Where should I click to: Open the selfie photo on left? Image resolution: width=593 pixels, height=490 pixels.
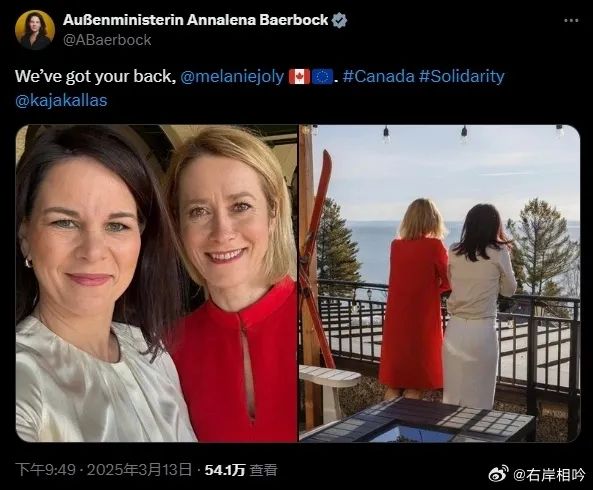(156, 283)
